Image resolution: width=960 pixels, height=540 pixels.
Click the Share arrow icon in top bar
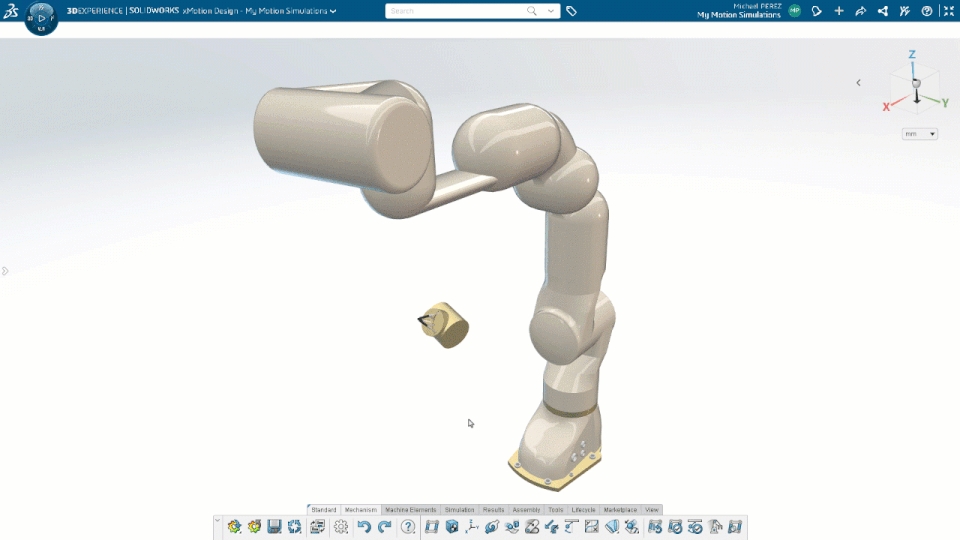pos(860,11)
